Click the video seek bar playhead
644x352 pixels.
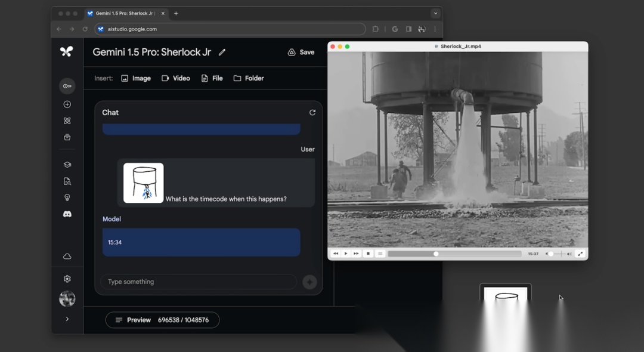pos(436,254)
